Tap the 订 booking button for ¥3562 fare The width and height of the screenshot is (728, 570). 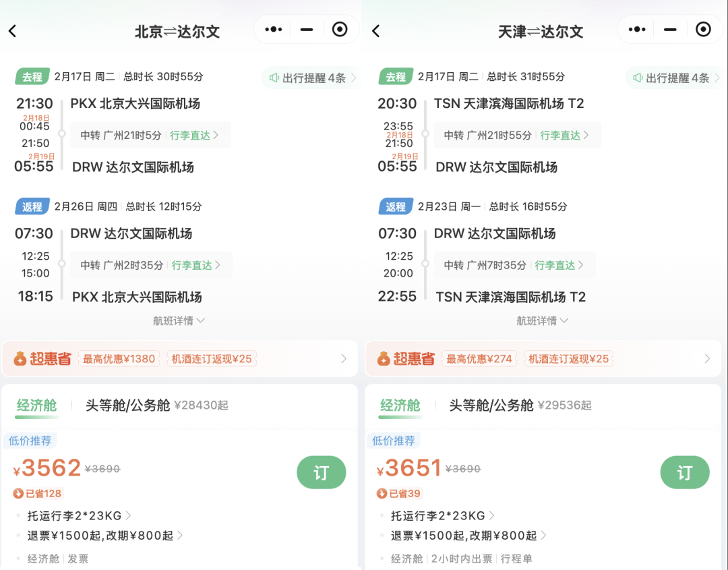pyautogui.click(x=322, y=472)
